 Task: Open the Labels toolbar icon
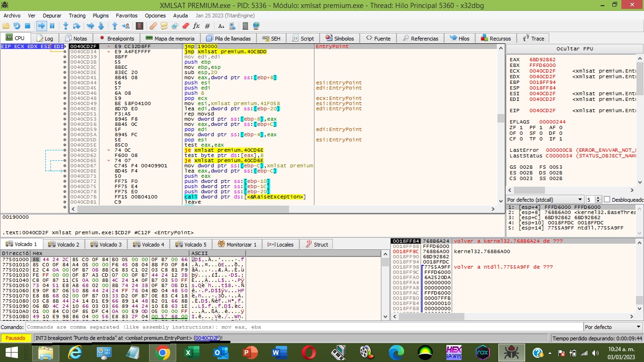point(174,26)
